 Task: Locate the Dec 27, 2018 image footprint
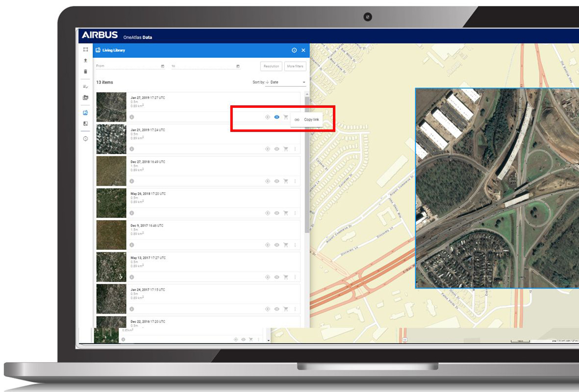(x=268, y=181)
